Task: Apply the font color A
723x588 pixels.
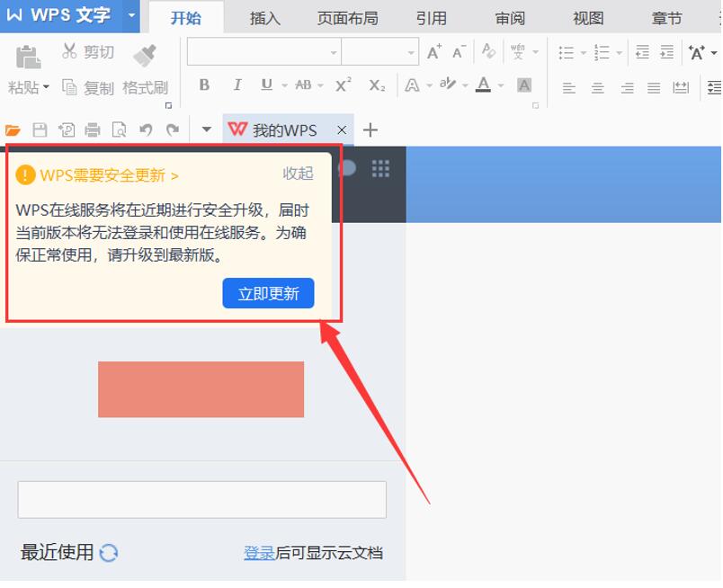Action: pos(483,85)
